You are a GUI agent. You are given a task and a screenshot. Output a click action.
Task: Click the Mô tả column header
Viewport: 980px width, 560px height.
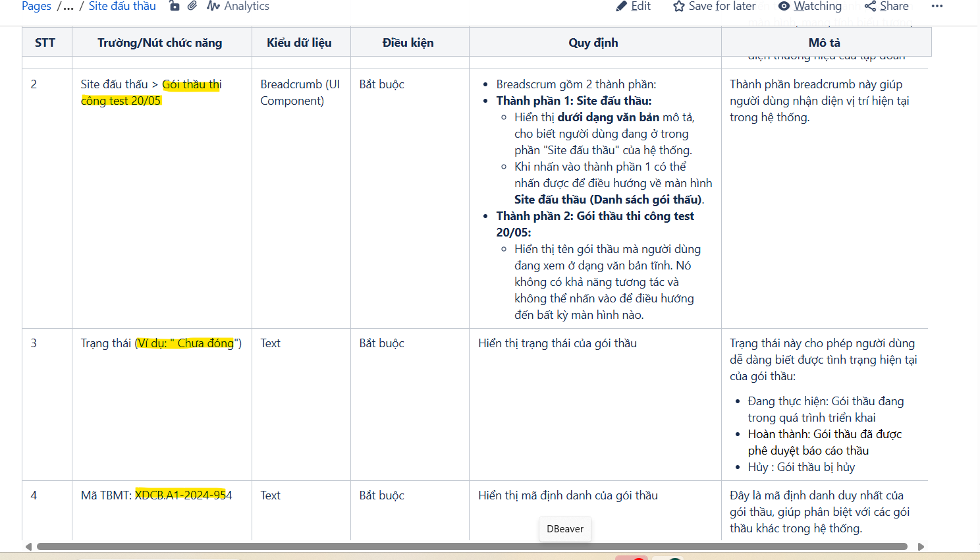tap(825, 43)
